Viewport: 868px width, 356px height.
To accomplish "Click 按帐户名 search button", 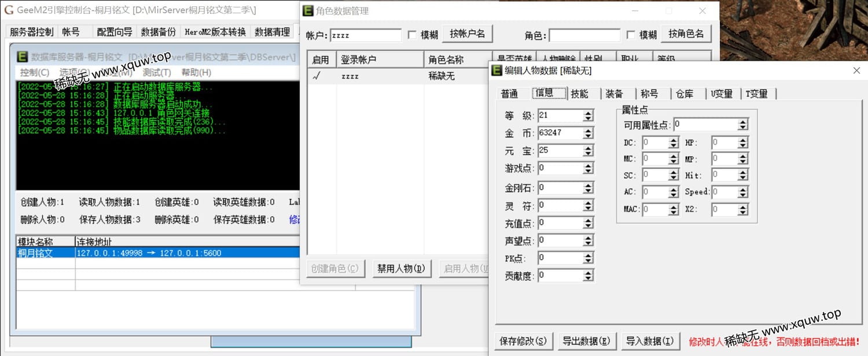I will (x=468, y=34).
